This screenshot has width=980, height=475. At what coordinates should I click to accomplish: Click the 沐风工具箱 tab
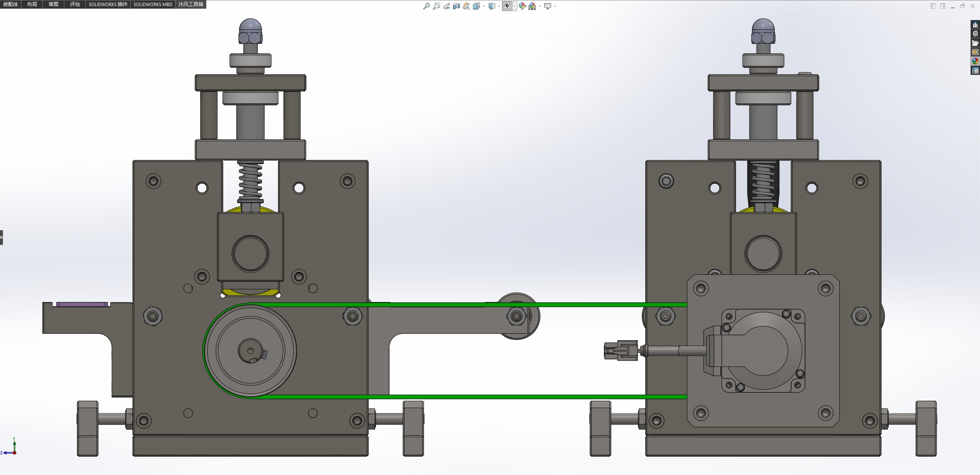pos(190,4)
